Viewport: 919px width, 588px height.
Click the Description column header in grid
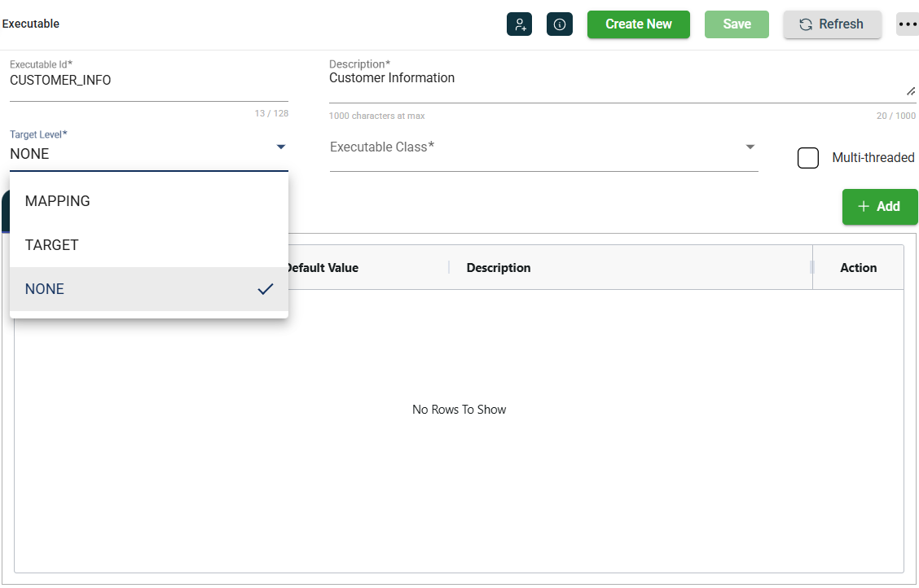click(x=499, y=268)
